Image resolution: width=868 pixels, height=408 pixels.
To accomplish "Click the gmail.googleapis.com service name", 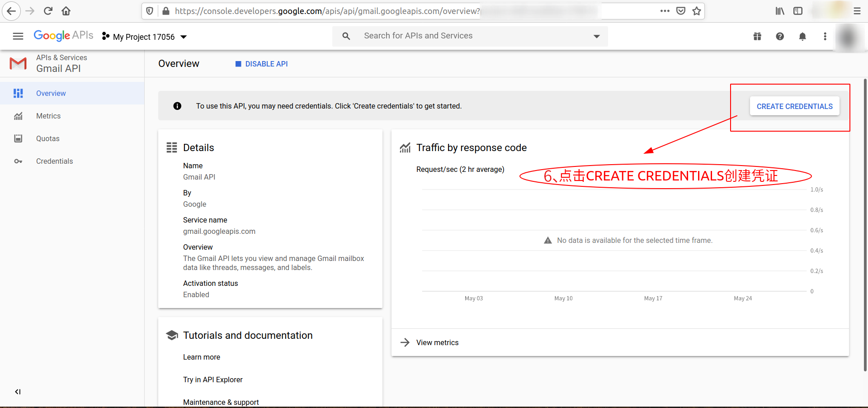I will (x=219, y=231).
